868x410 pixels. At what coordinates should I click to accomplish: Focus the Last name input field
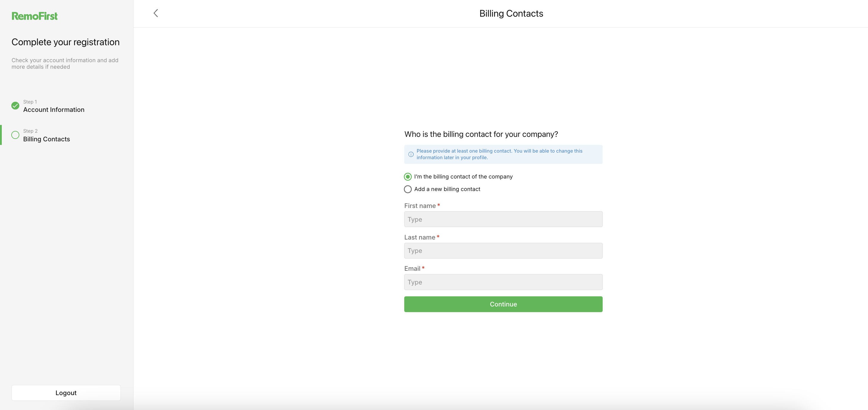click(x=503, y=251)
